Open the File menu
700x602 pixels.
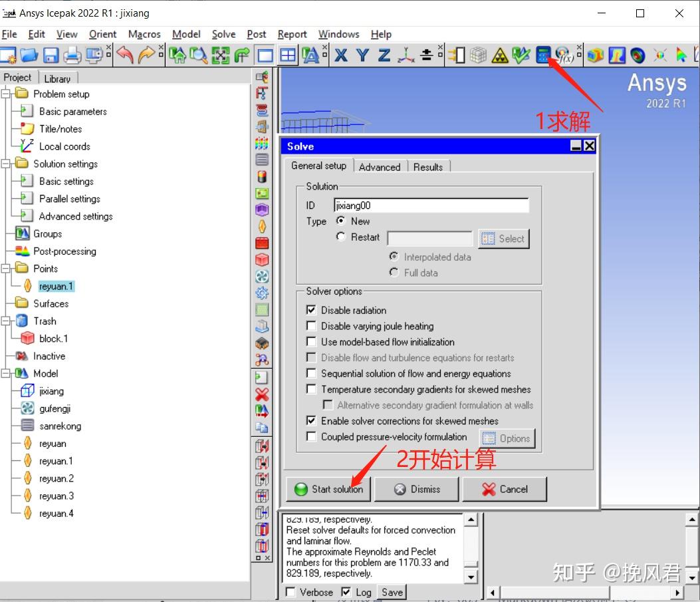pyautogui.click(x=9, y=34)
